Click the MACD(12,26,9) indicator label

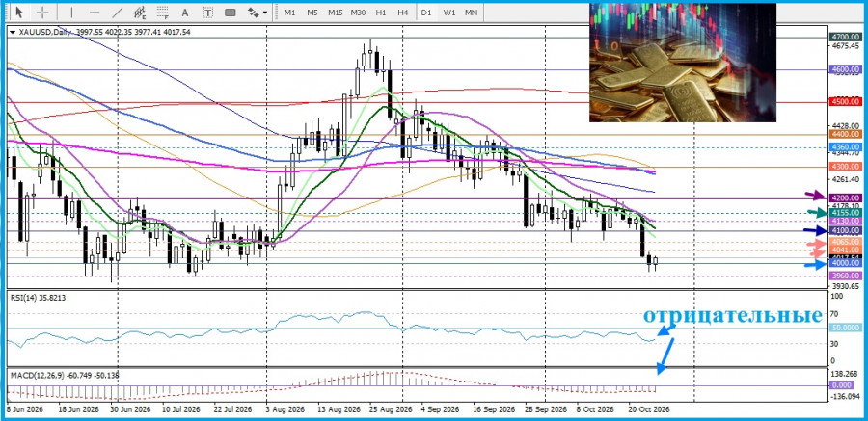pos(65,376)
